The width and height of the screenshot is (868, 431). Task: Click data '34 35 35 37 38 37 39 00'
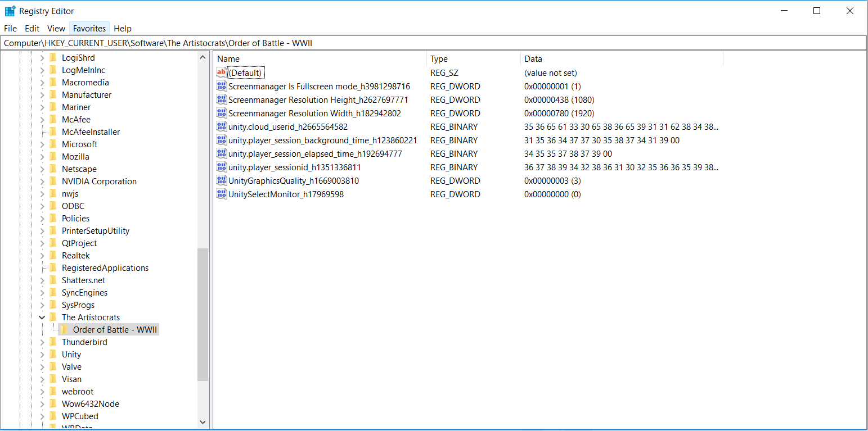tap(568, 153)
